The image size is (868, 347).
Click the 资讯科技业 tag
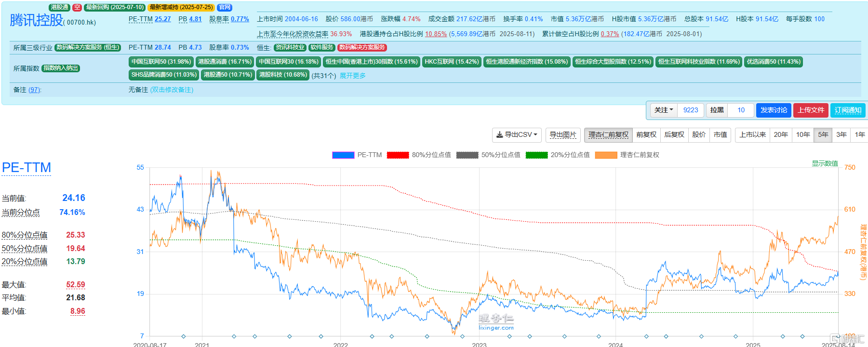tap(290, 47)
